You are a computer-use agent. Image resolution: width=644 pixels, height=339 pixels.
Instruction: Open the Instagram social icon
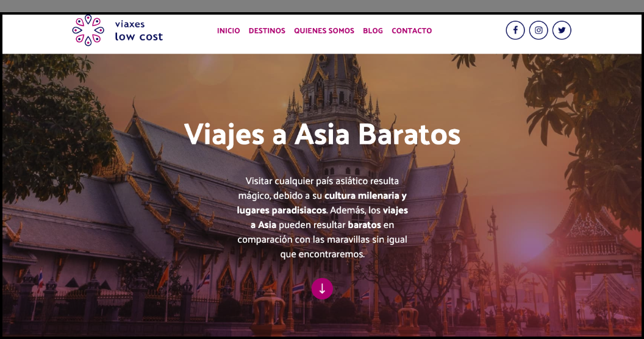(538, 30)
